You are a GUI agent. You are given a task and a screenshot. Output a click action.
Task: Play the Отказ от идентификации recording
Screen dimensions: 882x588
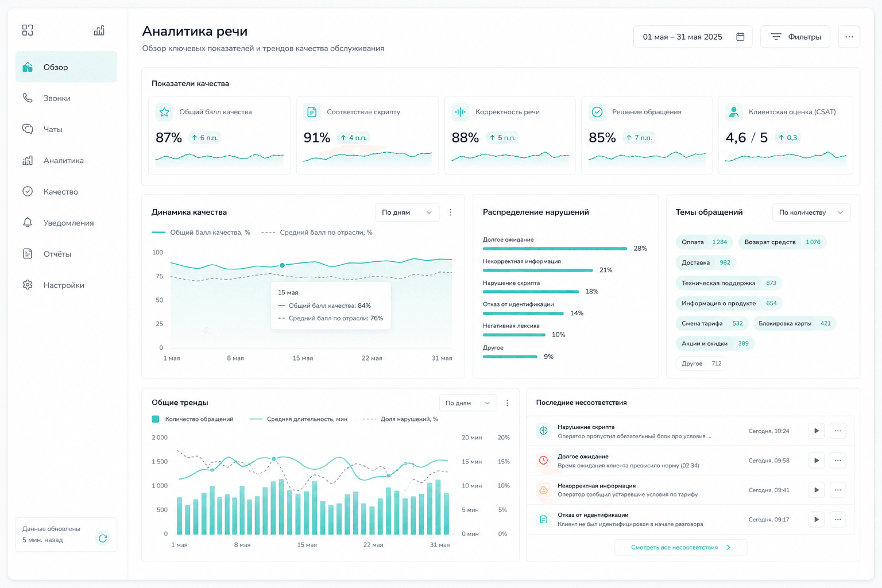pos(817,519)
